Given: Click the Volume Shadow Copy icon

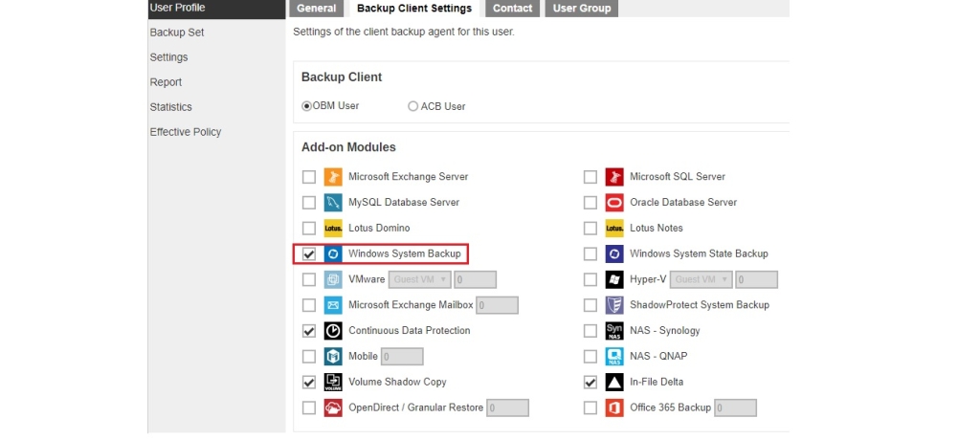Looking at the screenshot, I should (333, 382).
